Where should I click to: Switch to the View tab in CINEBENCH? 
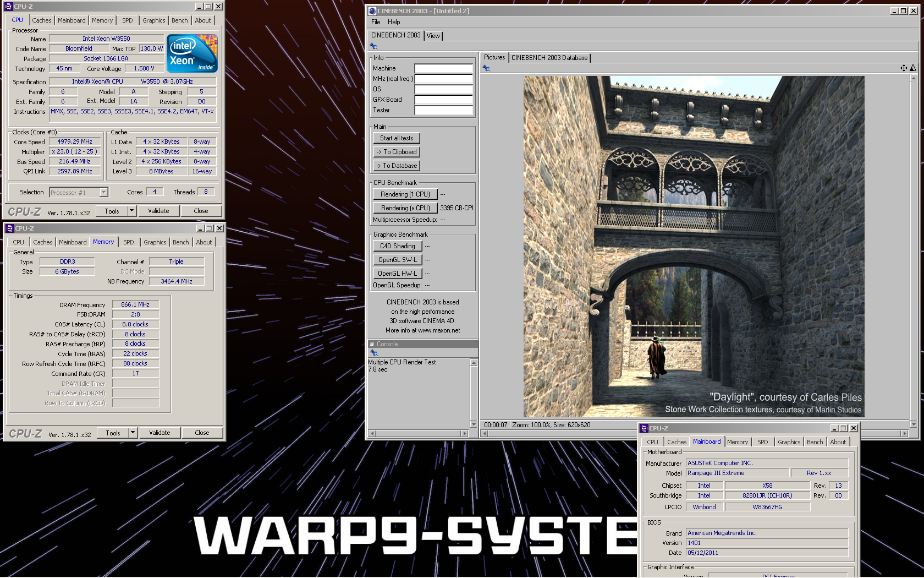click(433, 36)
